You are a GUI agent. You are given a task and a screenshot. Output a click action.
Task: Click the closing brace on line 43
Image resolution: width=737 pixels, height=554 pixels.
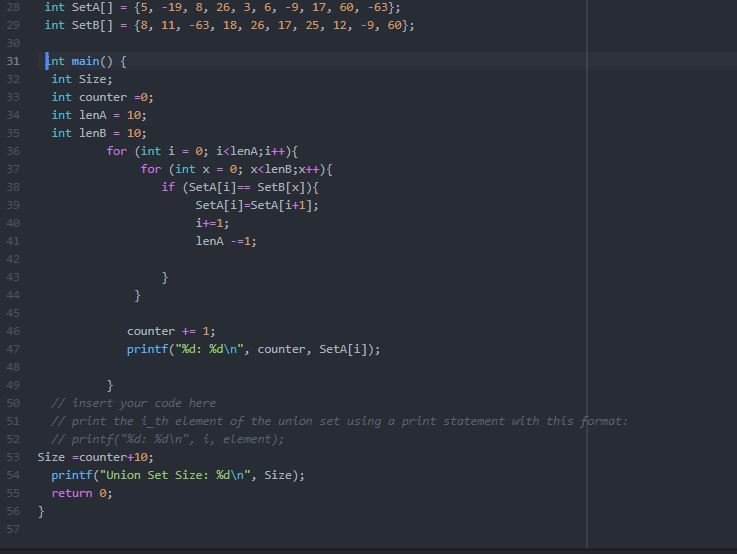pyautogui.click(x=165, y=277)
